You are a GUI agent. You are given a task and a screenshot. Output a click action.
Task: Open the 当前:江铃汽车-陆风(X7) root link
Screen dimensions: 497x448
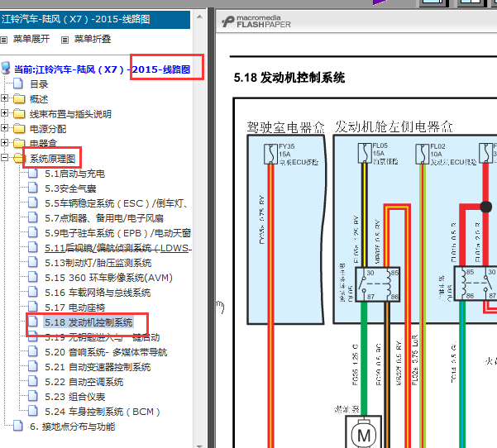pos(102,69)
